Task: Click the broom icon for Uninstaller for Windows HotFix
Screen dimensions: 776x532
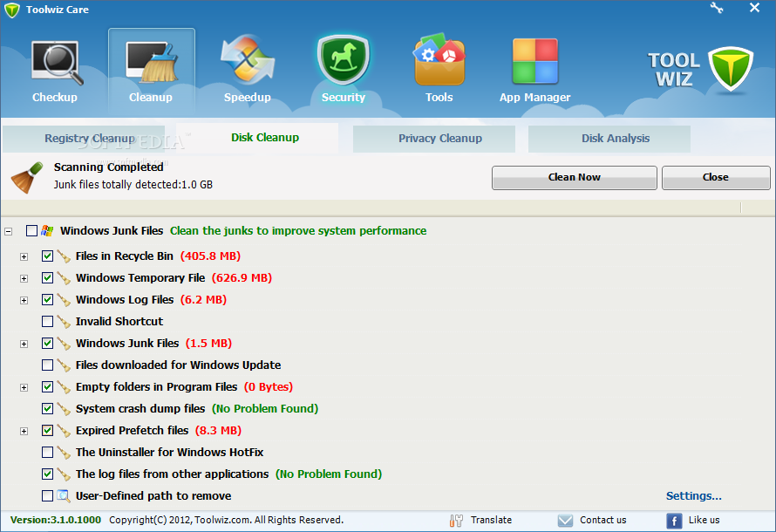Action: coord(64,453)
